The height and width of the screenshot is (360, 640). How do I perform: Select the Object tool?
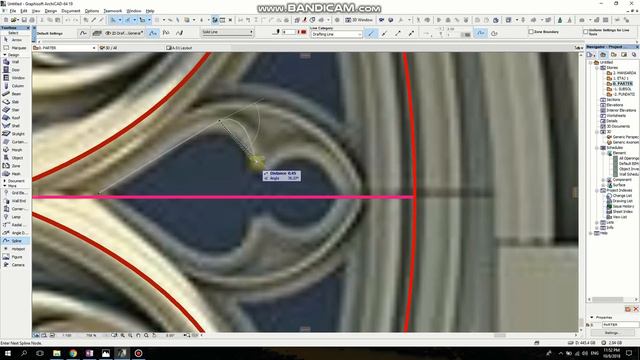pos(16,158)
